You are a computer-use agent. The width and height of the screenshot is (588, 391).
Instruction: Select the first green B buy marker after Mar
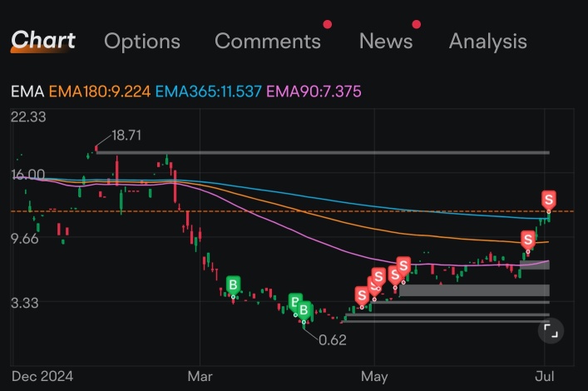[233, 285]
